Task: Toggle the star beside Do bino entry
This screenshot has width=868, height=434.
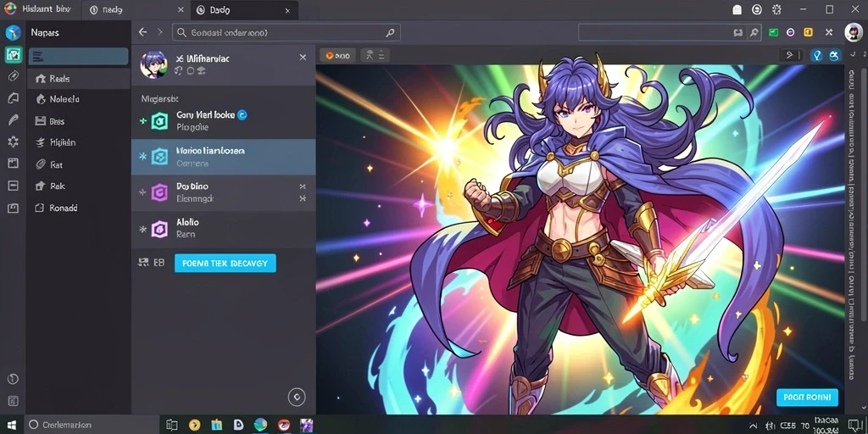Action: [x=142, y=192]
